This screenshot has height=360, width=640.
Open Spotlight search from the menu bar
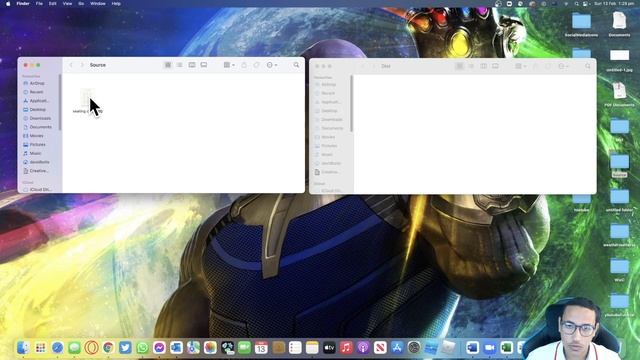point(576,4)
